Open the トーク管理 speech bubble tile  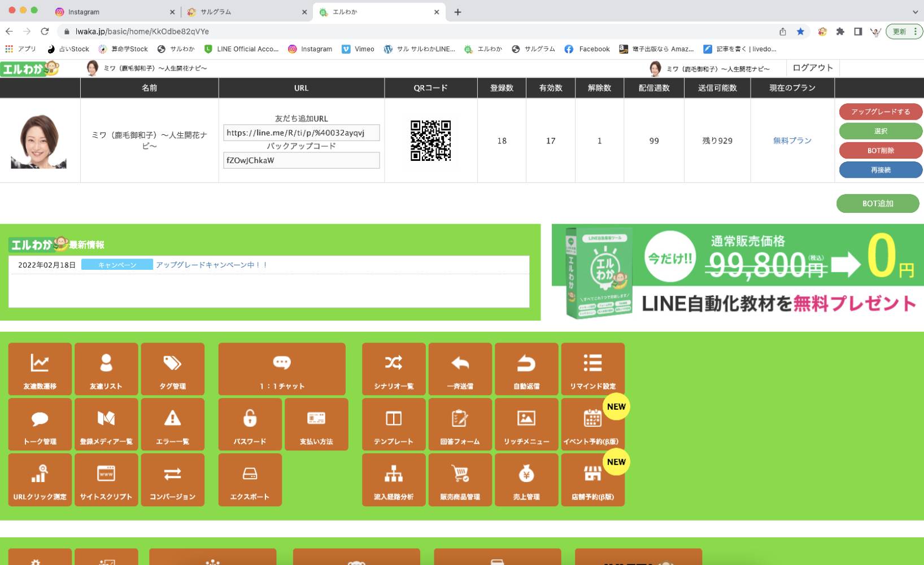(x=40, y=424)
